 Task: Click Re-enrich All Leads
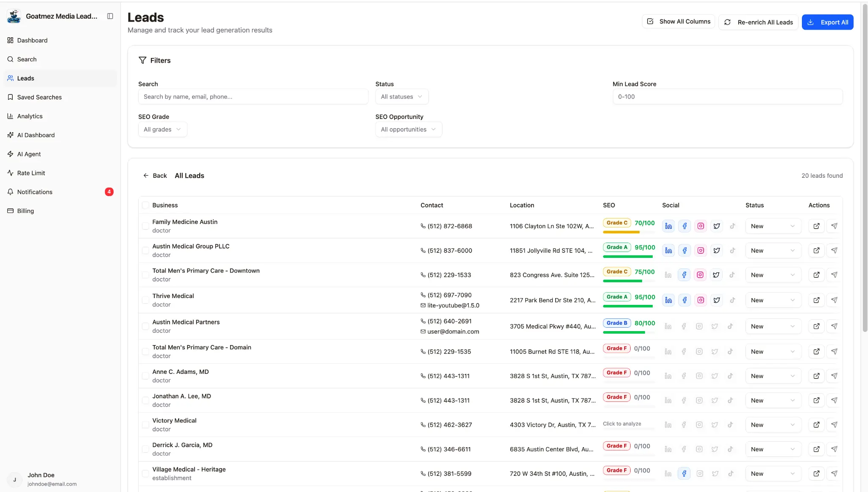tap(758, 22)
